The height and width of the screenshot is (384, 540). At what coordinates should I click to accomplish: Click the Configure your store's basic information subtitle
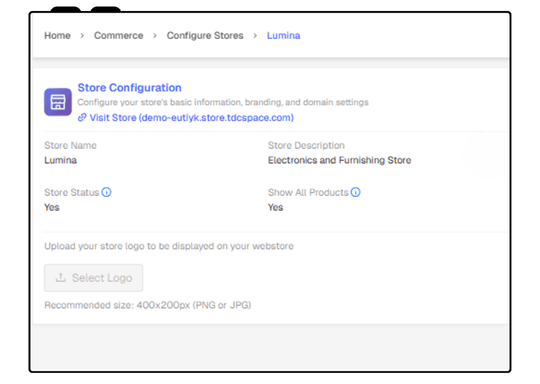[223, 102]
